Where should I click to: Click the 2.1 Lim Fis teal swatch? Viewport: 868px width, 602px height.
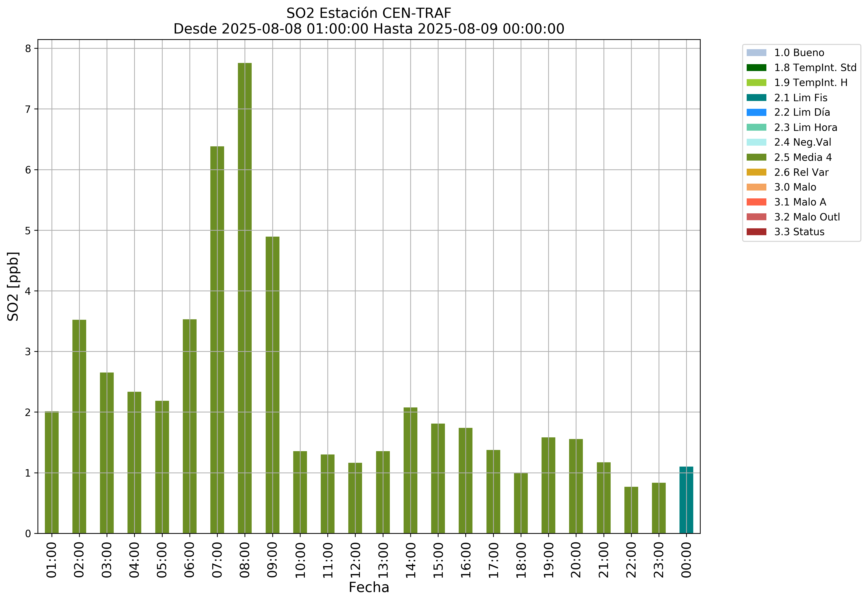(756, 97)
